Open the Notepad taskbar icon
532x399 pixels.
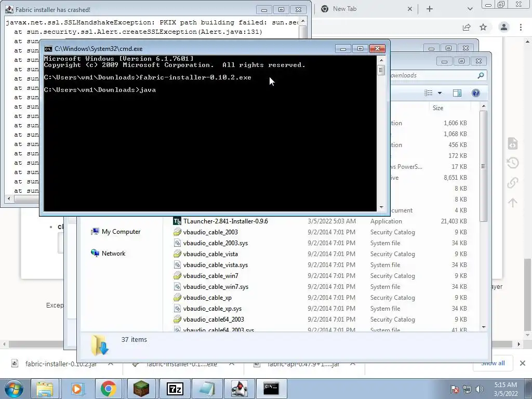[x=207, y=389]
